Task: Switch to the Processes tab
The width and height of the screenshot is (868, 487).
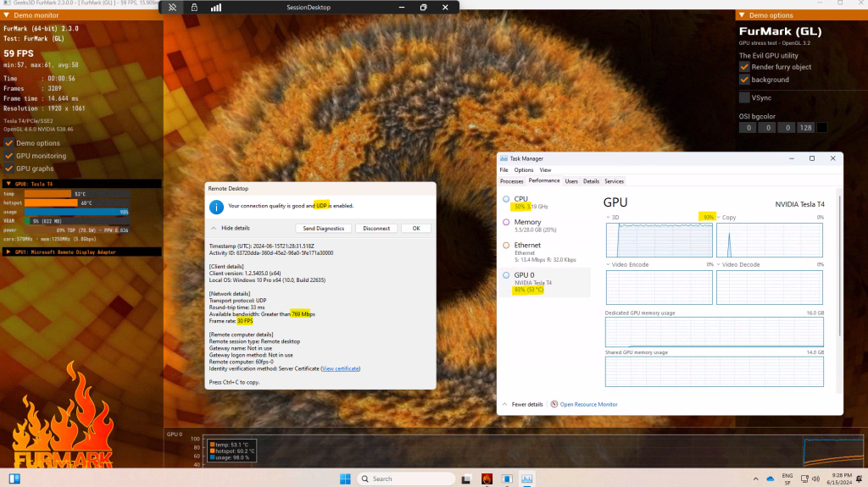Action: [511, 181]
